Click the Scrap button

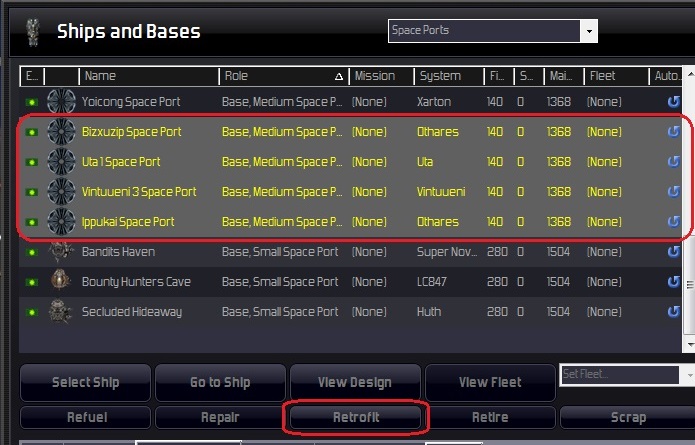[628, 418]
